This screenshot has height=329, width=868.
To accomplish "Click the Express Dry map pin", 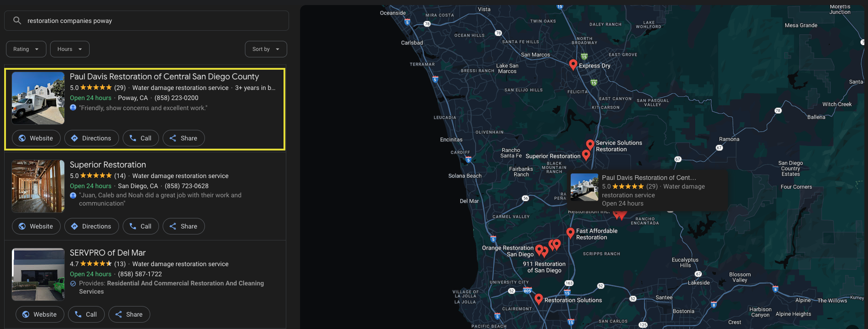I will (573, 65).
